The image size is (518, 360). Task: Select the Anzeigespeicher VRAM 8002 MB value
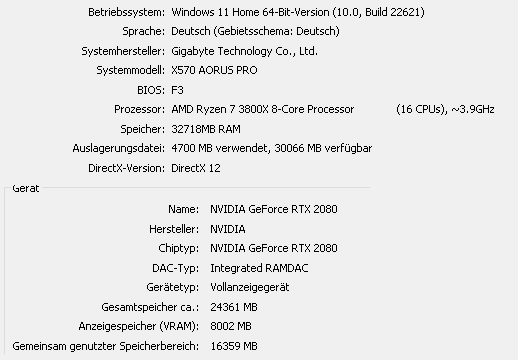click(x=231, y=326)
